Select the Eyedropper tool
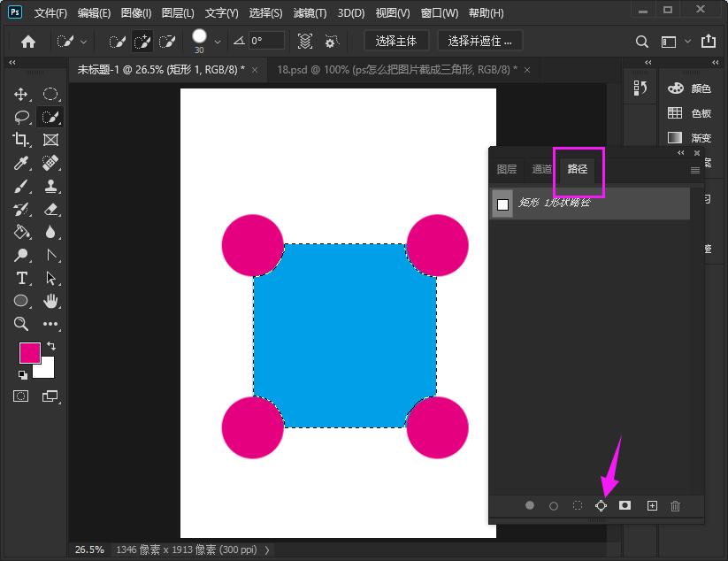This screenshot has width=728, height=561. (x=21, y=163)
